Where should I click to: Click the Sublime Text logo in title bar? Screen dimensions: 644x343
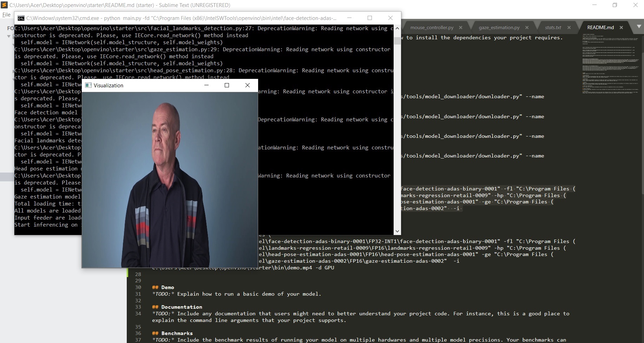click(x=4, y=5)
